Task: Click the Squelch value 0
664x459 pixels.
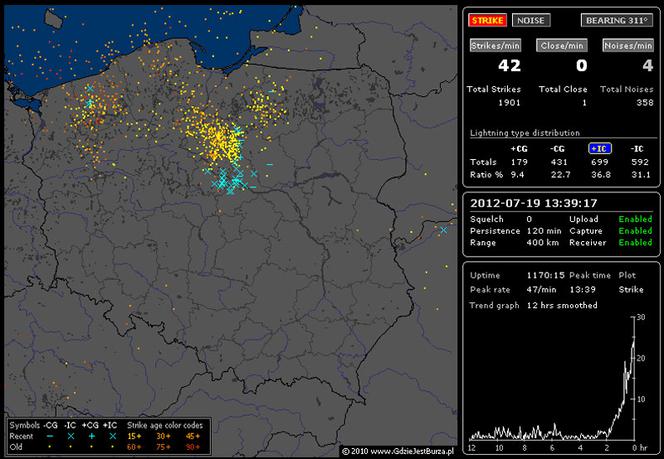Action: tap(529, 219)
